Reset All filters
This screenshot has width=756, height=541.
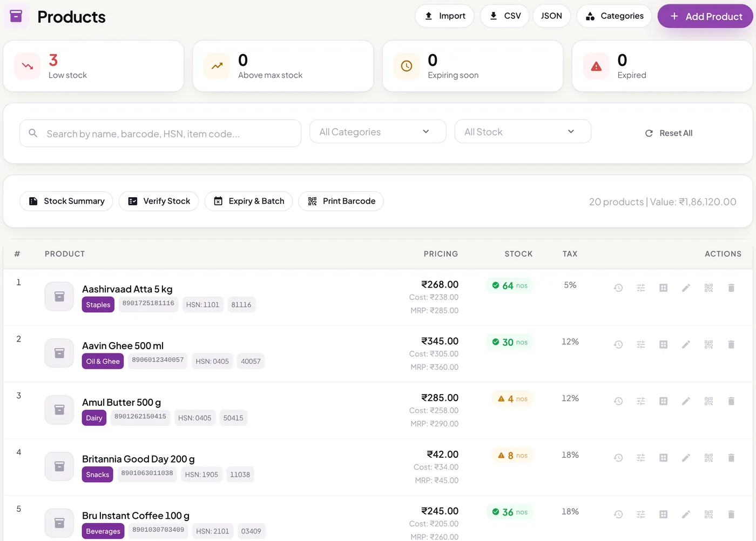coord(669,133)
